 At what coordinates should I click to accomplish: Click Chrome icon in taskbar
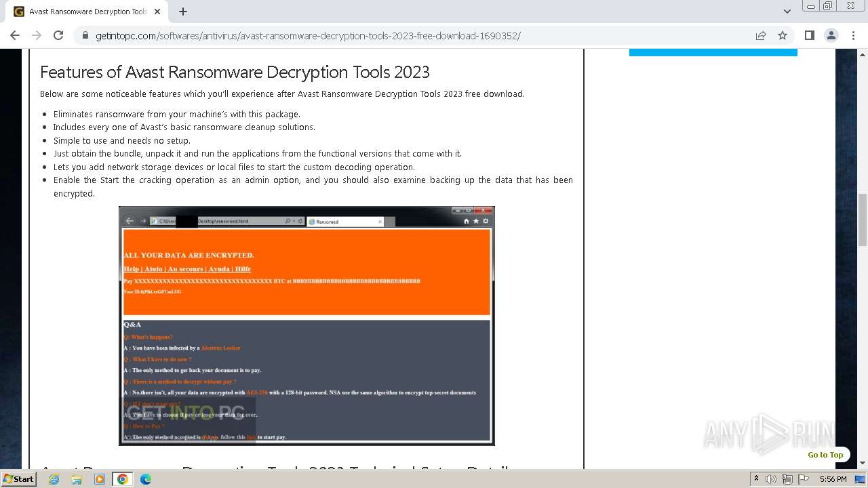click(x=123, y=479)
